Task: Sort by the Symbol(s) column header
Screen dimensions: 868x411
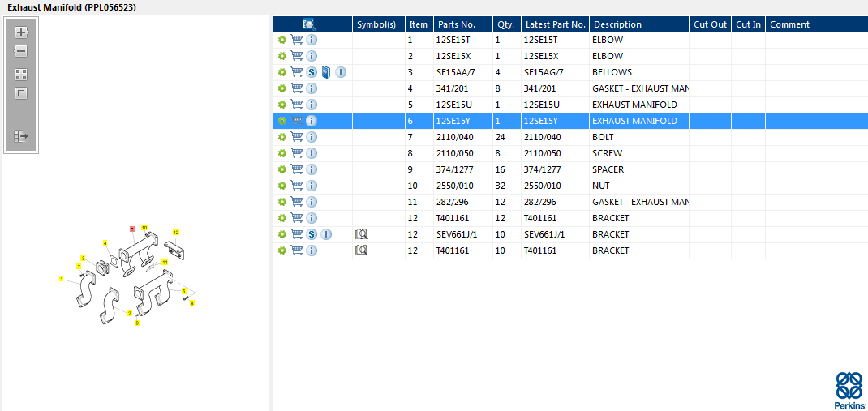Action: coord(379,24)
